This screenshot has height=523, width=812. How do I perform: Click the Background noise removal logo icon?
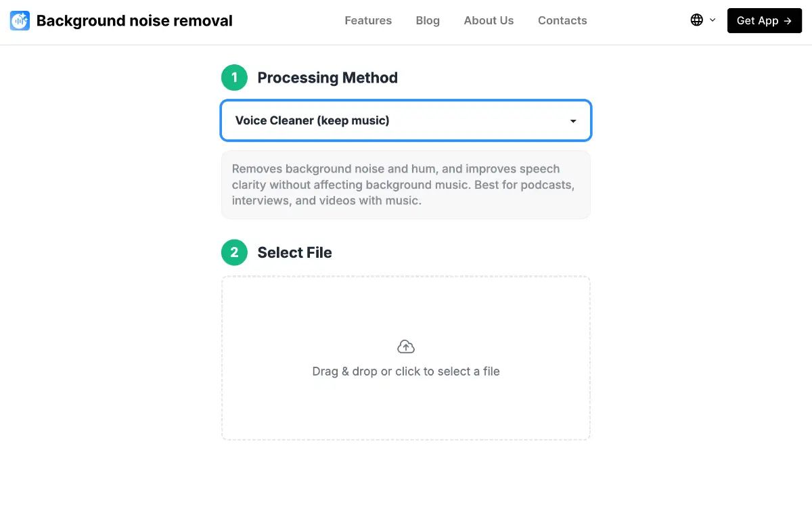point(20,21)
